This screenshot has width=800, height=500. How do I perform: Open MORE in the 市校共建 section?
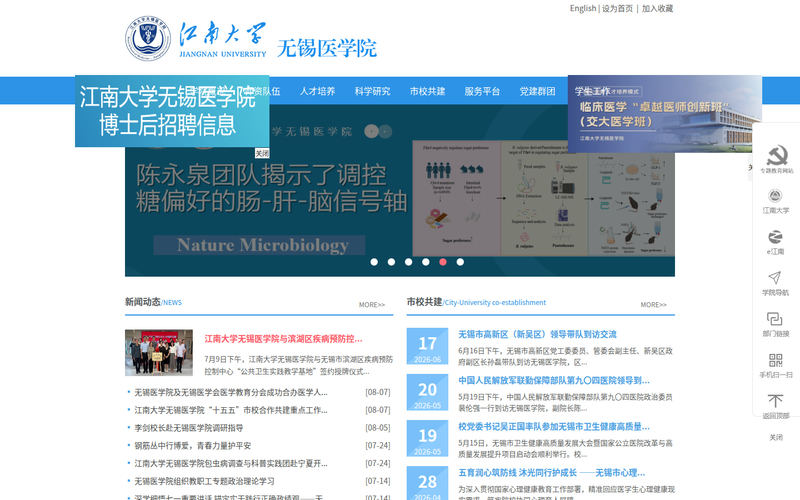point(654,305)
